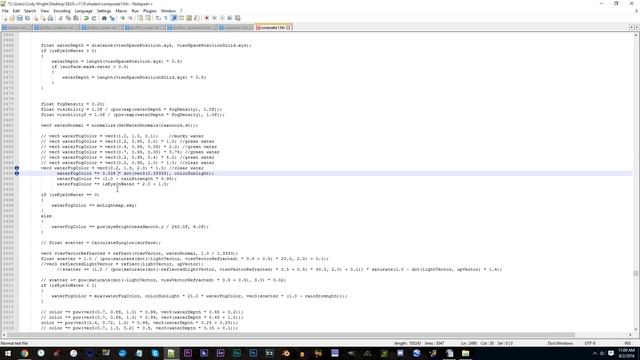
Task: Click the 'UTF-8' encoding status entry
Action: coord(590,343)
